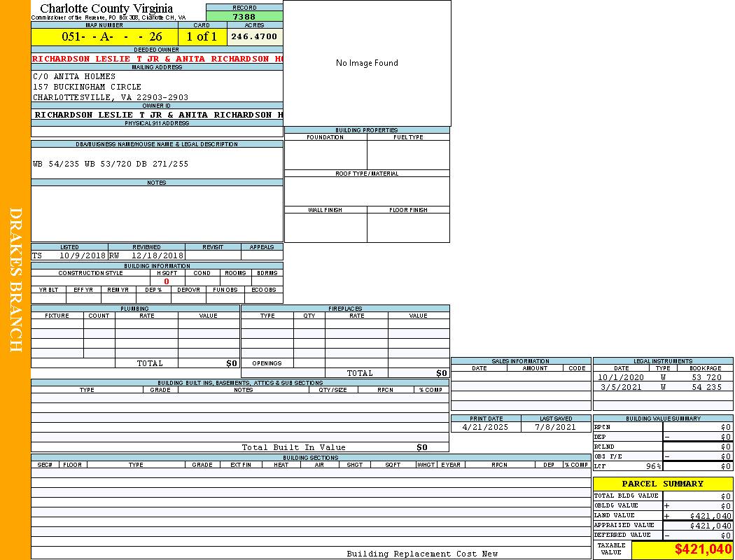Select the legal description WB 54/235 text
Screen dimensions: 735x560
111,164
